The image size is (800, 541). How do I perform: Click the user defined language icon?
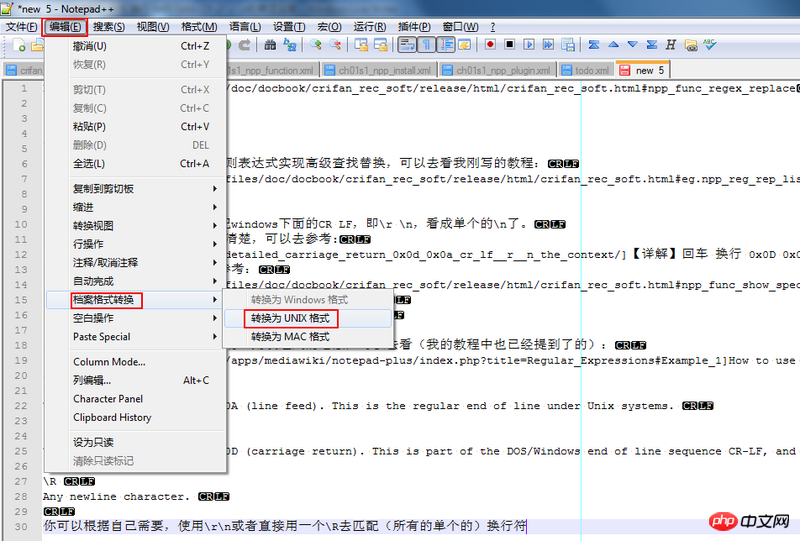(x=464, y=45)
